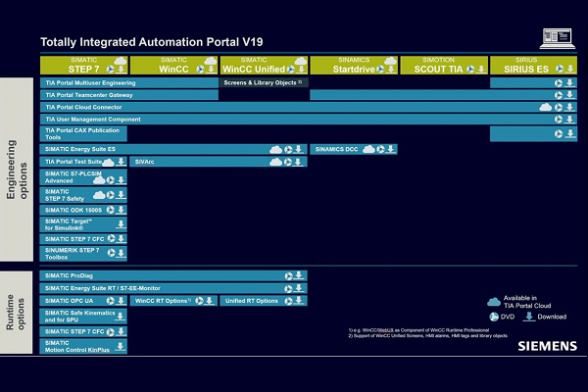
Task: Click the cloud icon on SIMATIC STEP 7 Safety
Action: click(x=99, y=195)
